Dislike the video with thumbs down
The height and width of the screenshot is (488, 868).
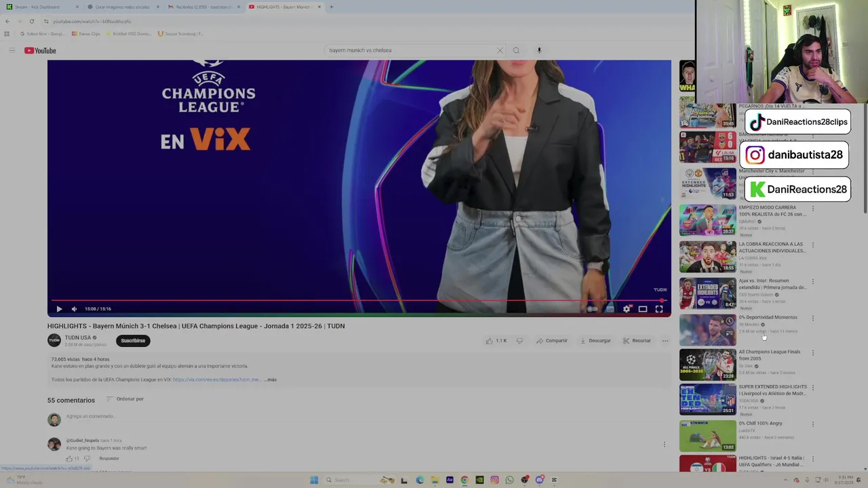tap(519, 341)
